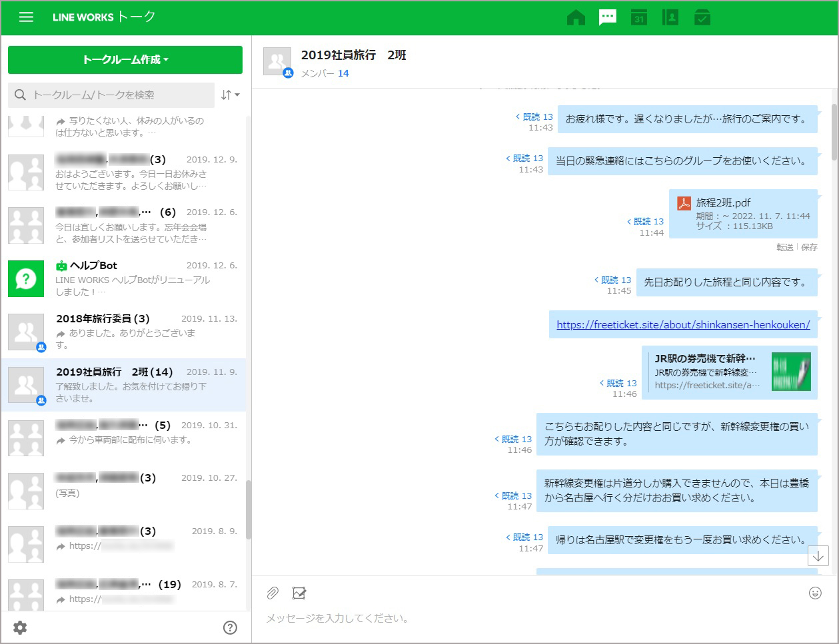Open the Calendar icon in header
839x644 pixels.
point(639,17)
